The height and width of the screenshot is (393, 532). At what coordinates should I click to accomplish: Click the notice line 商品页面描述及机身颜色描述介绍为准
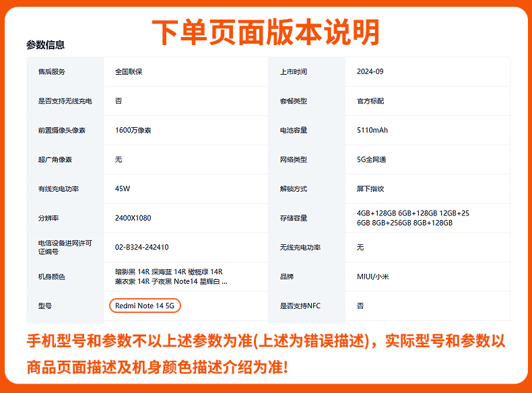pos(158,367)
